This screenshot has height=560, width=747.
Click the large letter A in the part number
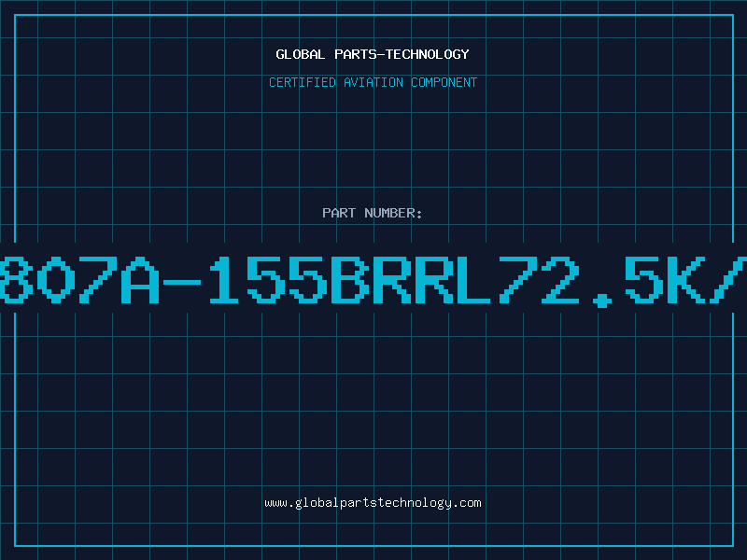pyautogui.click(x=139, y=279)
